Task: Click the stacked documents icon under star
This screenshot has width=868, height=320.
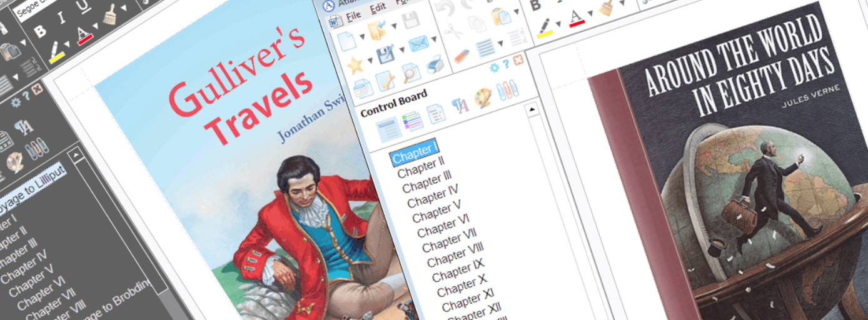Action: point(363,89)
